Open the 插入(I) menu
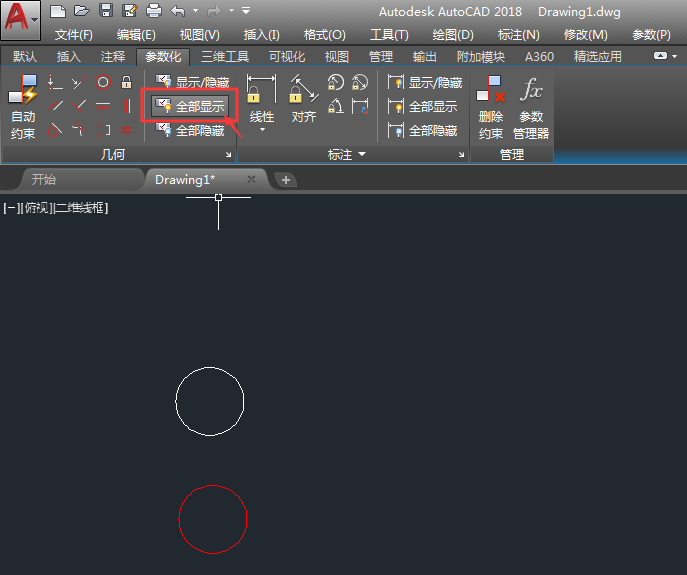This screenshot has width=687, height=575. click(x=262, y=35)
